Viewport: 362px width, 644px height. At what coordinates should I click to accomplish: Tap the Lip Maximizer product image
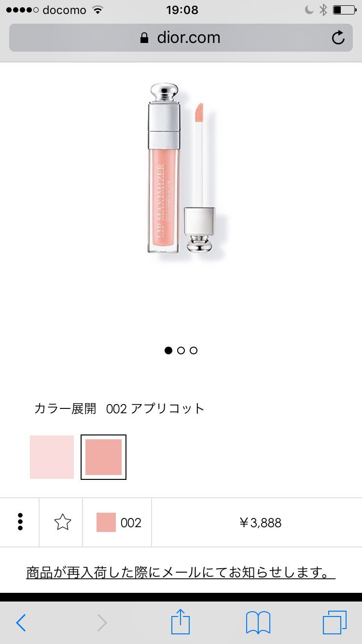click(182, 168)
